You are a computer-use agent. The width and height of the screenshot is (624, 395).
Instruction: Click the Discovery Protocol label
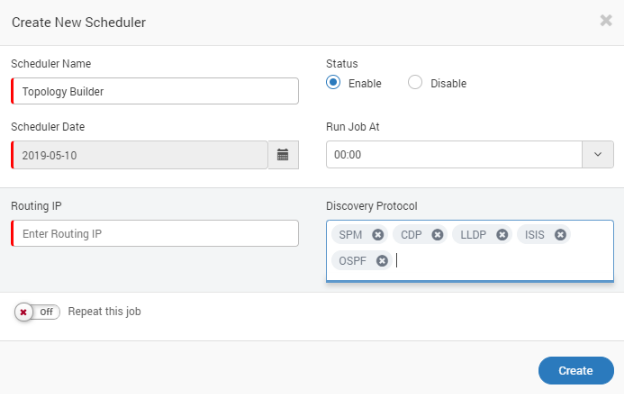pos(372,206)
